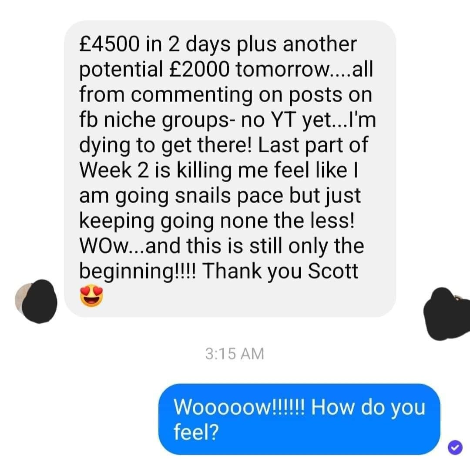Click the blue "Wooooow!!!!!! How do you feel?" bubble

click(299, 419)
